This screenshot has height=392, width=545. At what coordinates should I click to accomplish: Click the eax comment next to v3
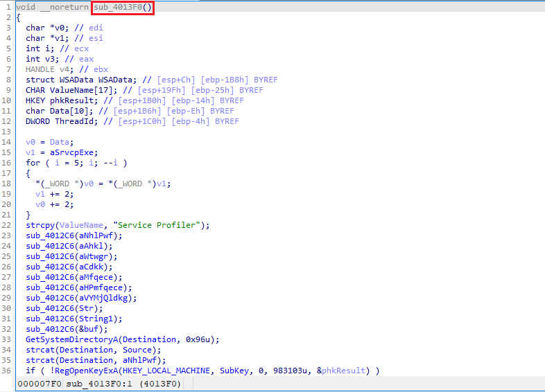coord(86,59)
